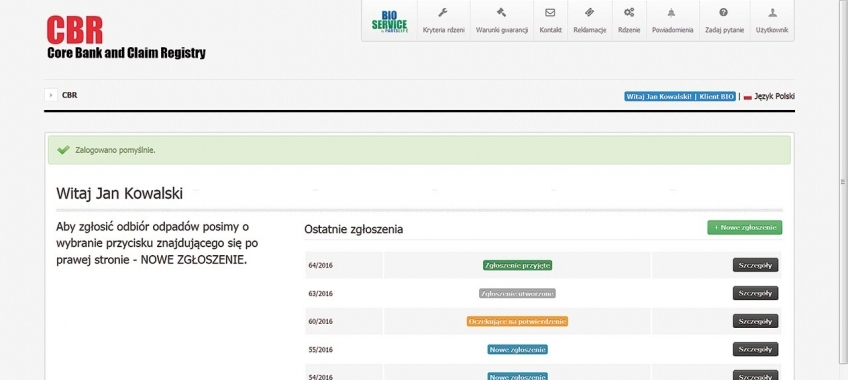Click the green checkmark in login alert
The image size is (848, 380).
pos(63,150)
